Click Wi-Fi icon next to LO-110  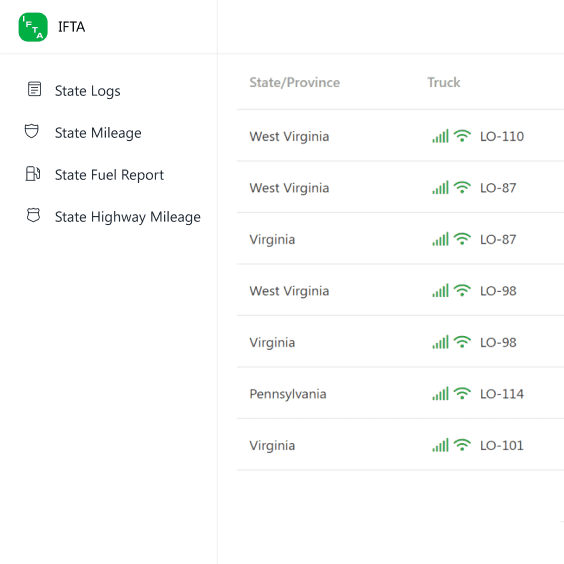(462, 136)
